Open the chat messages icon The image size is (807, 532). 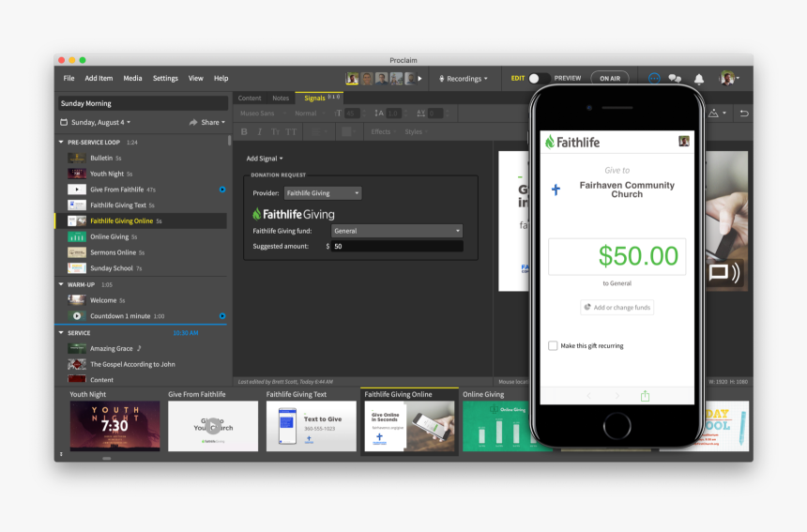(675, 78)
